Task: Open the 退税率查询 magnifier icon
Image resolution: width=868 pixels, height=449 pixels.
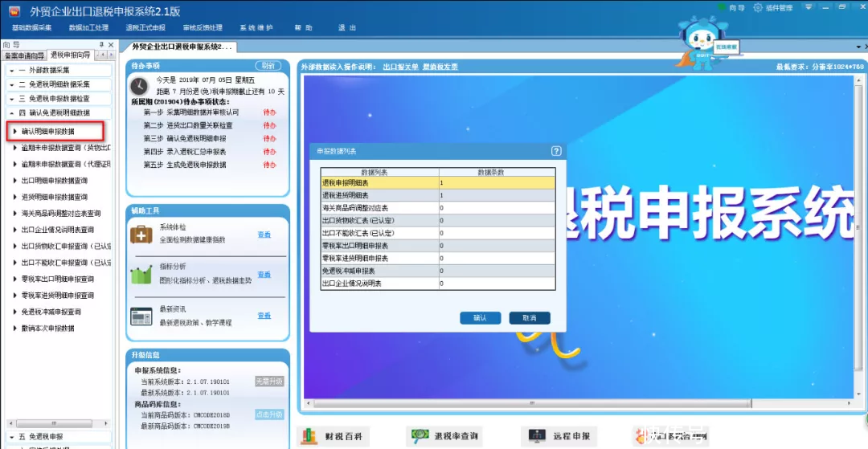Action: (x=420, y=436)
